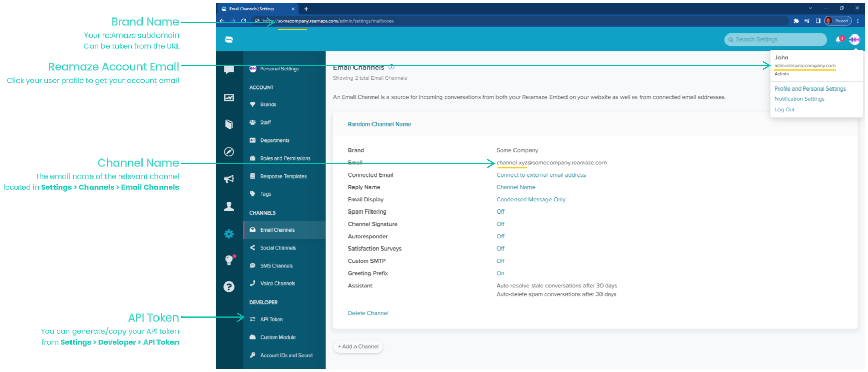Open Notification Settings from user menu
This screenshot has width=868, height=372.
tap(800, 99)
